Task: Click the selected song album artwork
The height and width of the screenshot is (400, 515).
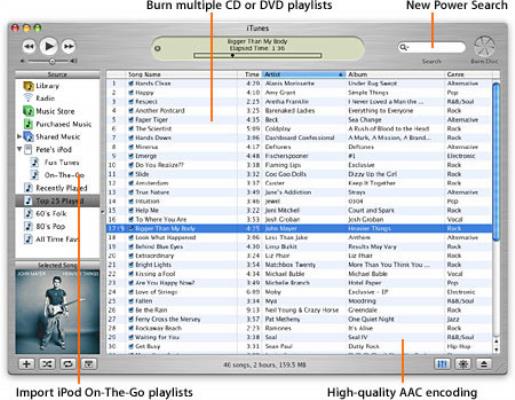Action: (57, 311)
